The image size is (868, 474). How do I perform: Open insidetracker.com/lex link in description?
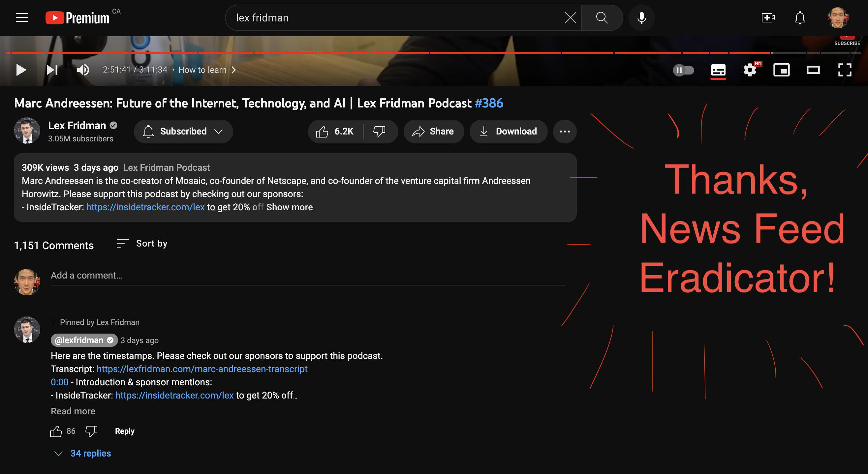[x=145, y=207]
